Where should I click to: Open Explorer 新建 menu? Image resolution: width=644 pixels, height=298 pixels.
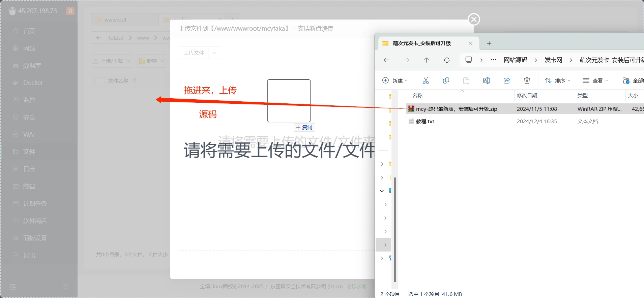point(395,80)
